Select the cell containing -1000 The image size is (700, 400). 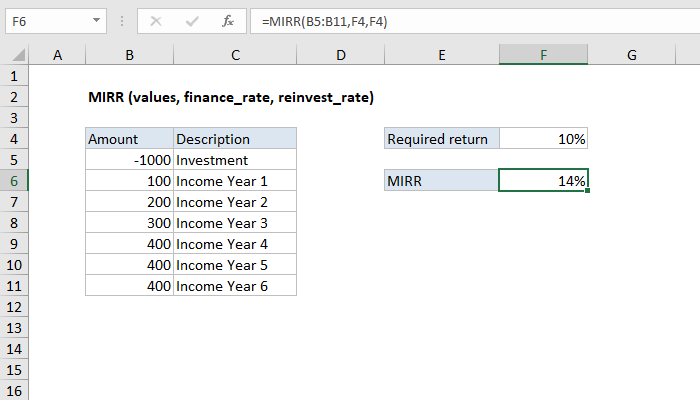pyautogui.click(x=129, y=160)
